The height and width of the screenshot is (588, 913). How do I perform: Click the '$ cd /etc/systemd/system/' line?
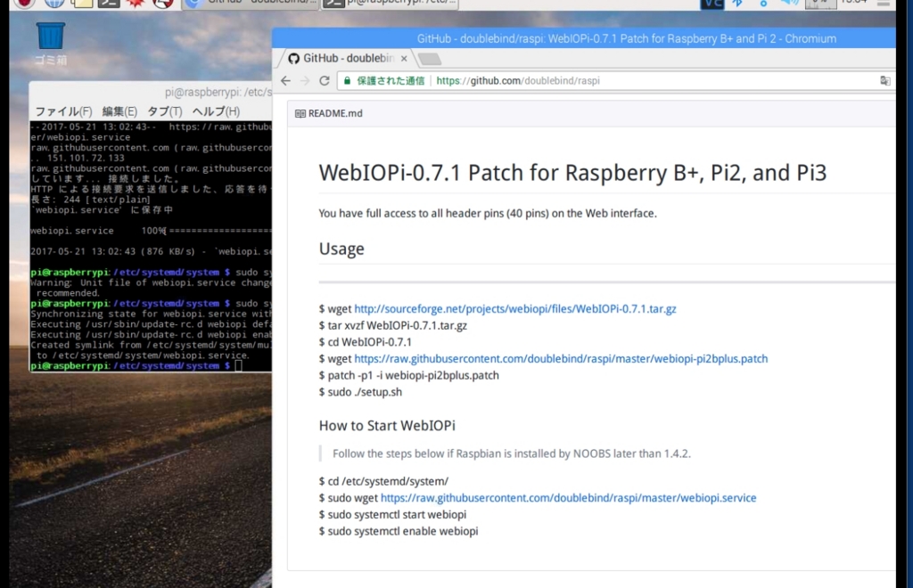(x=383, y=482)
